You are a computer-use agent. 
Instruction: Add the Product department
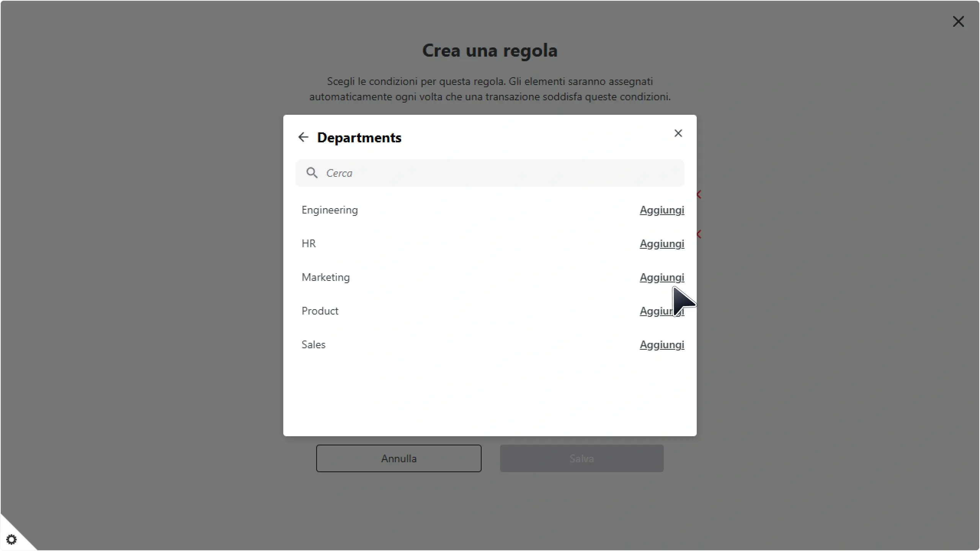[662, 311]
